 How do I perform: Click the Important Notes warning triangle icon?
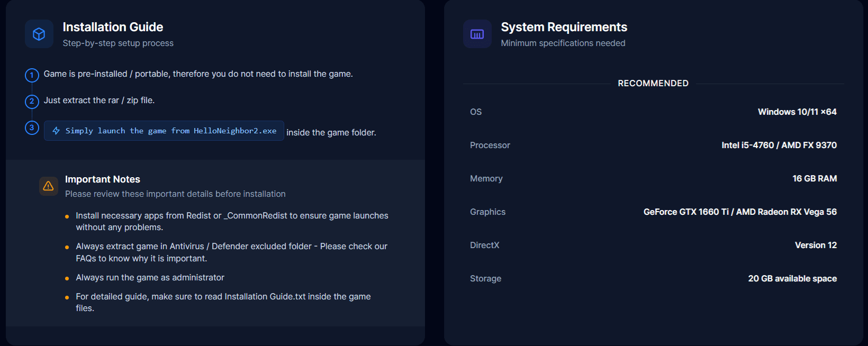click(49, 186)
